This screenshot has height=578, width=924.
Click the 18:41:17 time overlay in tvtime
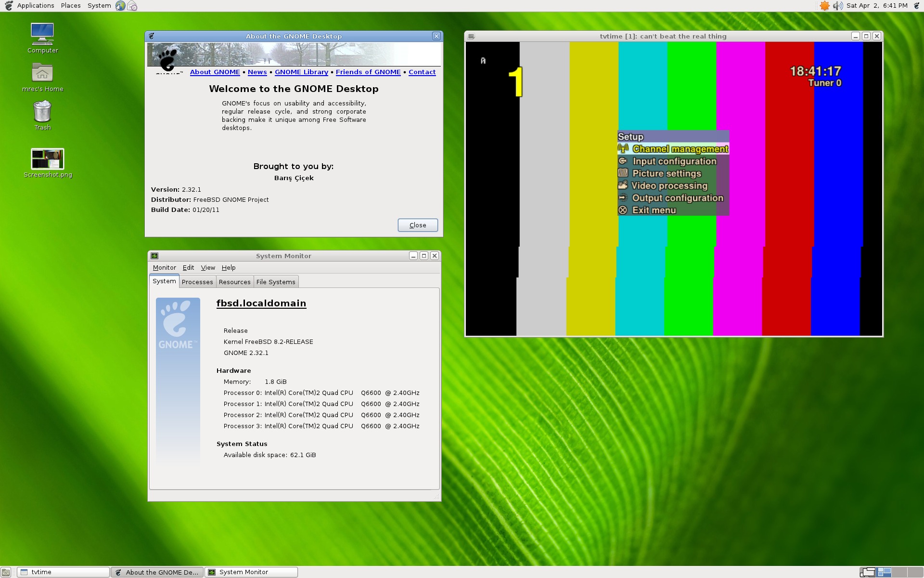(816, 71)
